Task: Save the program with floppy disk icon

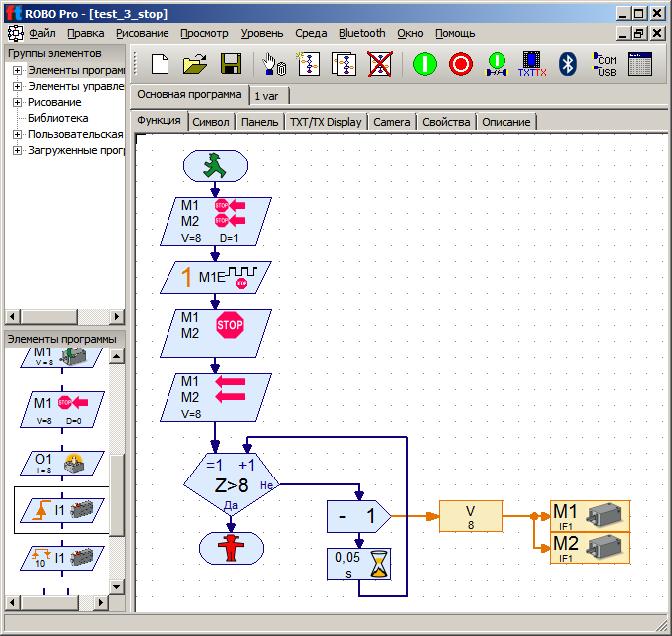Action: click(231, 65)
